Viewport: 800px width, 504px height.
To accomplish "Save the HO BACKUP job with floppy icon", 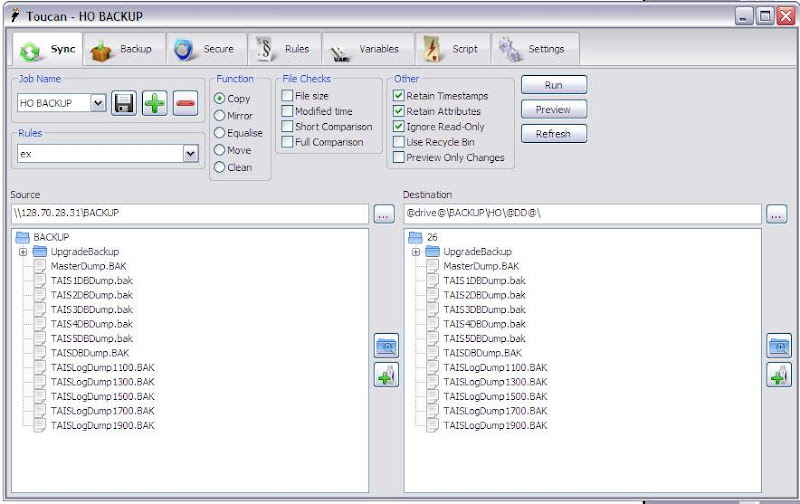I will (x=124, y=104).
